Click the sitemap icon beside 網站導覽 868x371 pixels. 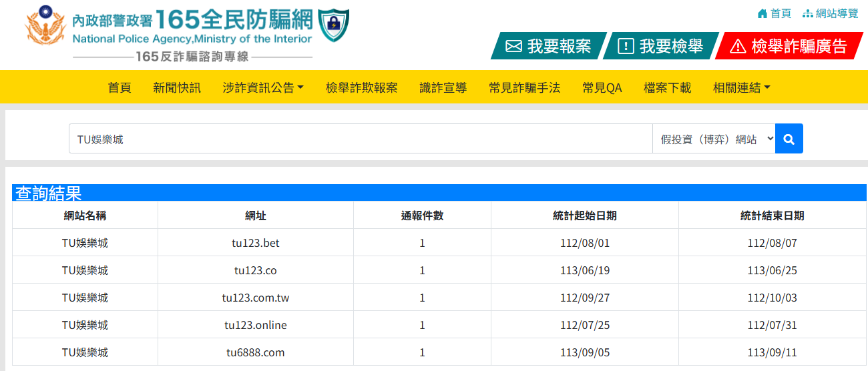[807, 13]
